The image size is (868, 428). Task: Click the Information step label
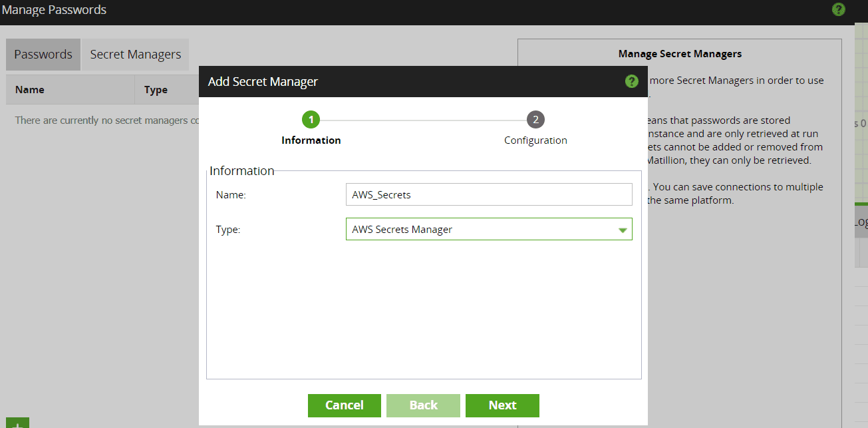point(311,140)
